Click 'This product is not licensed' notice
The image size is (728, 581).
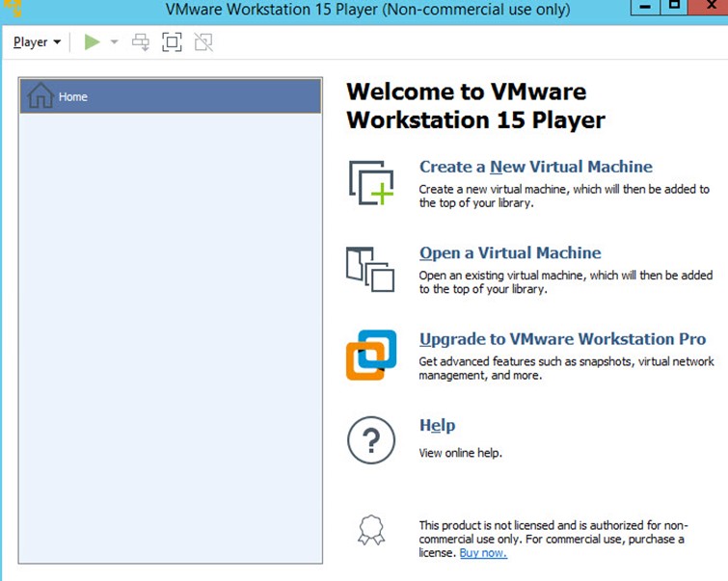tap(553, 539)
